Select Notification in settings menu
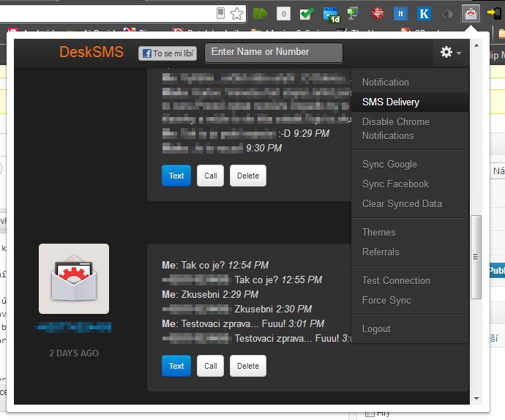Image resolution: width=505 pixels, height=420 pixels. click(x=410, y=82)
